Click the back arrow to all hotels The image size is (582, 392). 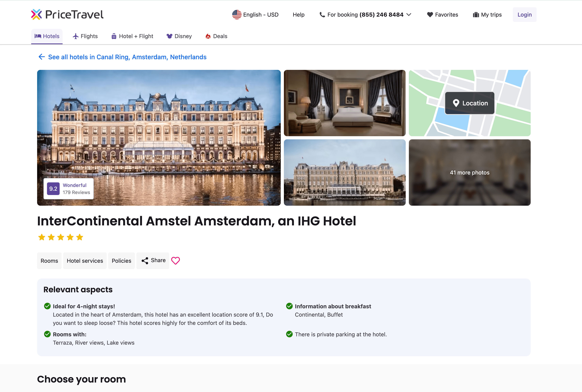click(x=41, y=57)
